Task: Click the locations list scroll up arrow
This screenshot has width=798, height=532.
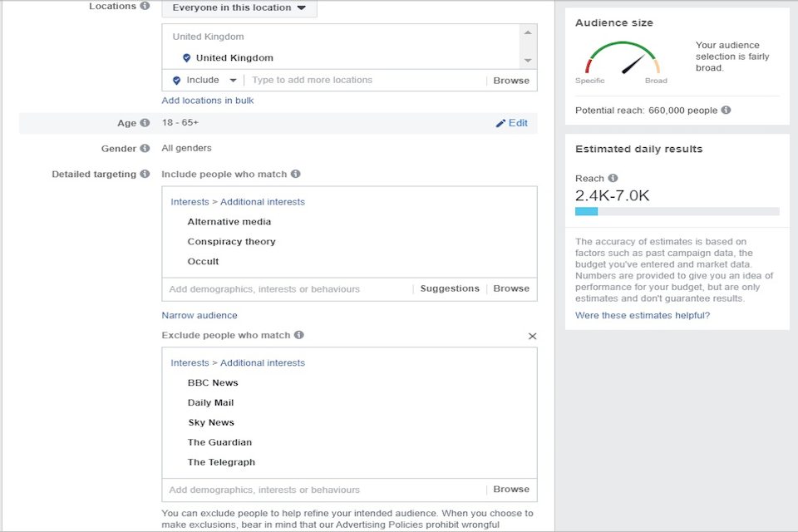Action: tap(528, 32)
